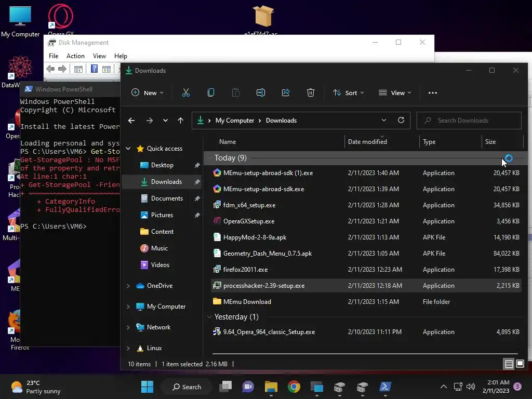Show hidden system tray icons chevron
Screen dimensions: 532x399
click(x=444, y=387)
